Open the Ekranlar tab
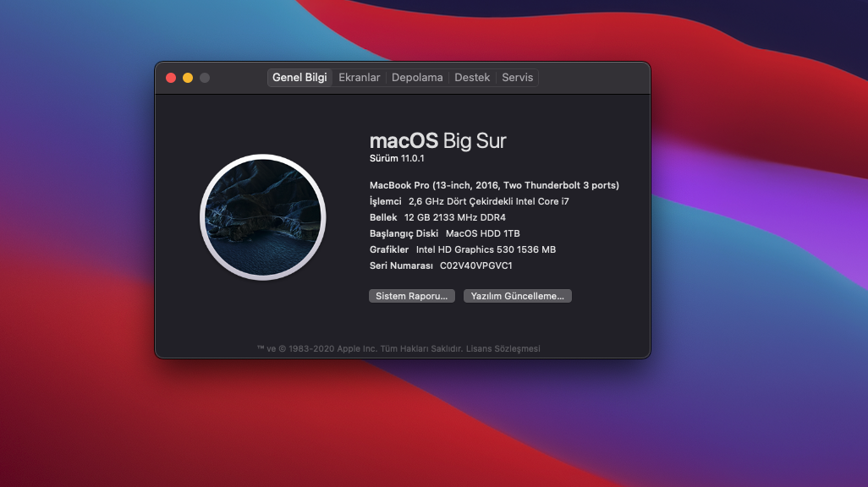Viewport: 868px width, 487px height. pyautogui.click(x=359, y=78)
